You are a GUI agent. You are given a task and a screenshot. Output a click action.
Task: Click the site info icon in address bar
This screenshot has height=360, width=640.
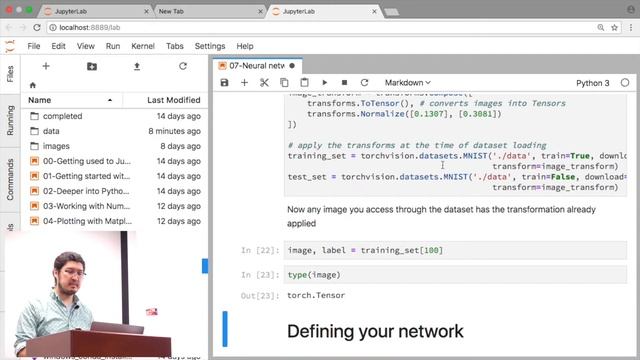click(x=53, y=27)
